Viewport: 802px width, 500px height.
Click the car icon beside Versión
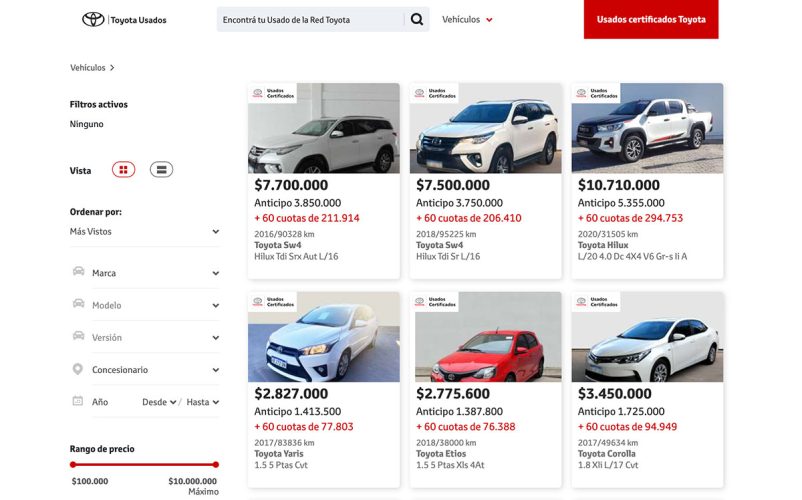(x=78, y=337)
